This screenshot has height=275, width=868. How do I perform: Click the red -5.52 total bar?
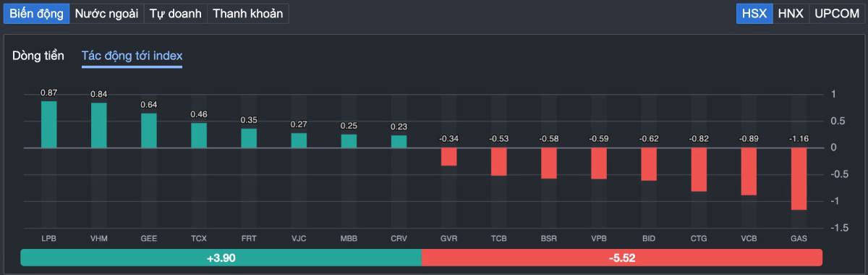(622, 258)
